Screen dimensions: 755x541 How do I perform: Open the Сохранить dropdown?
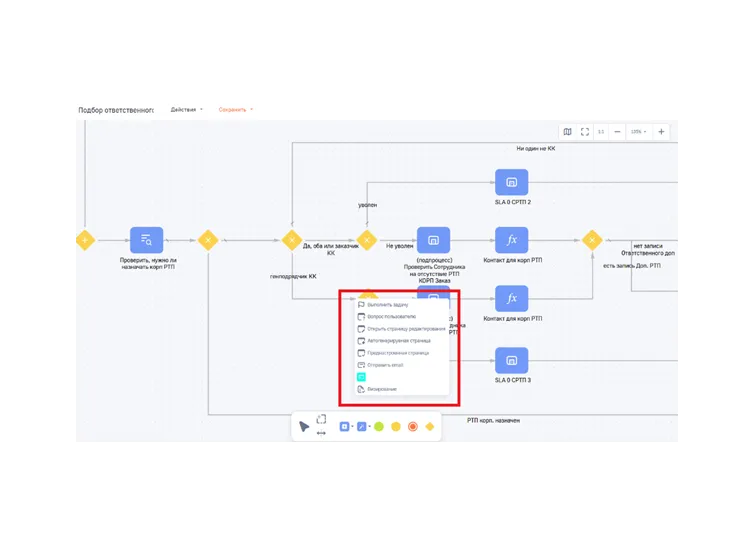235,110
